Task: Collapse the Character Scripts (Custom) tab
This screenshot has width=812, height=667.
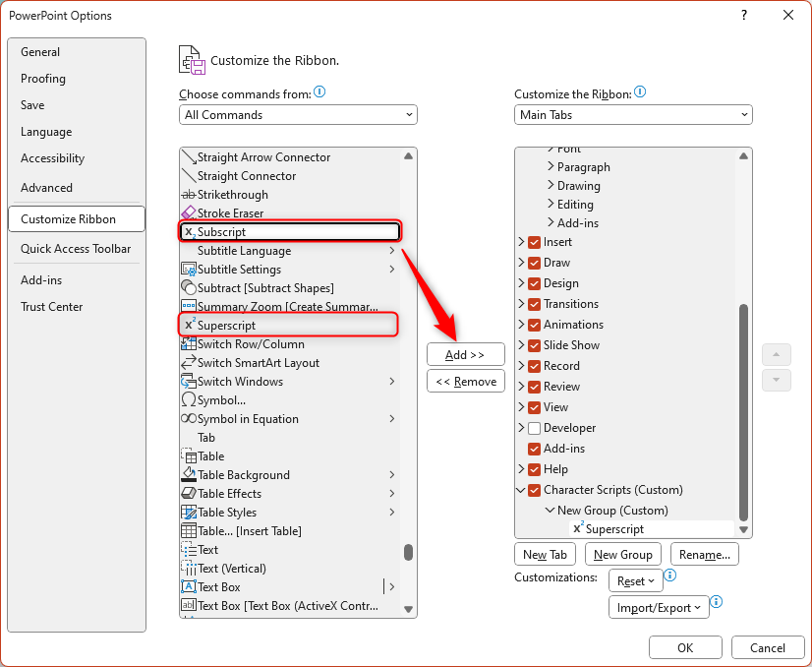Action: click(x=521, y=490)
